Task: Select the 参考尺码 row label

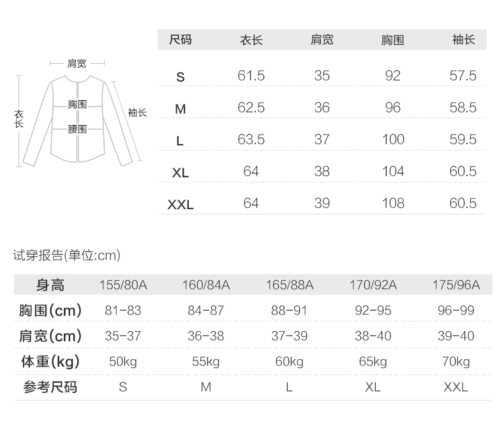Action: click(50, 387)
